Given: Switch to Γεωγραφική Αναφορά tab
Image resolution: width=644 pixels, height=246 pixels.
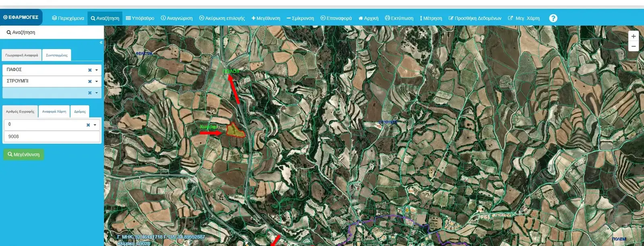Looking at the screenshot, I should click(22, 55).
